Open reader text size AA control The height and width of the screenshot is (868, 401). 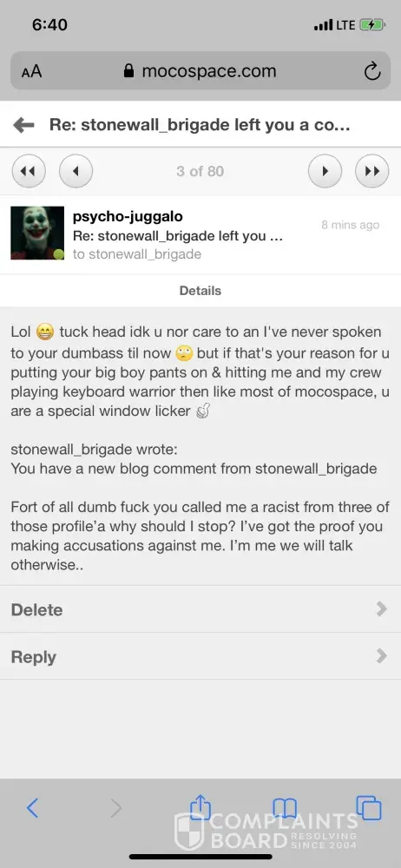pyautogui.click(x=31, y=71)
